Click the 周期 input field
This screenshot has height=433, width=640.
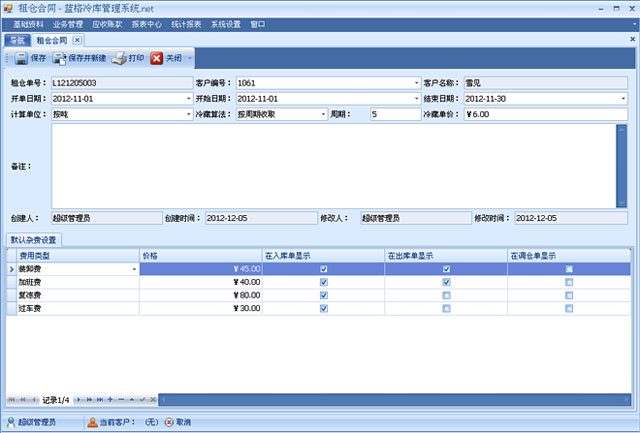(x=396, y=114)
